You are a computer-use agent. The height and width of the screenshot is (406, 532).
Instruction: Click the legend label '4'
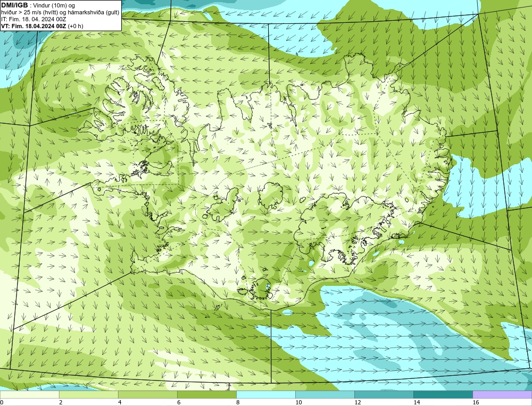point(119,402)
